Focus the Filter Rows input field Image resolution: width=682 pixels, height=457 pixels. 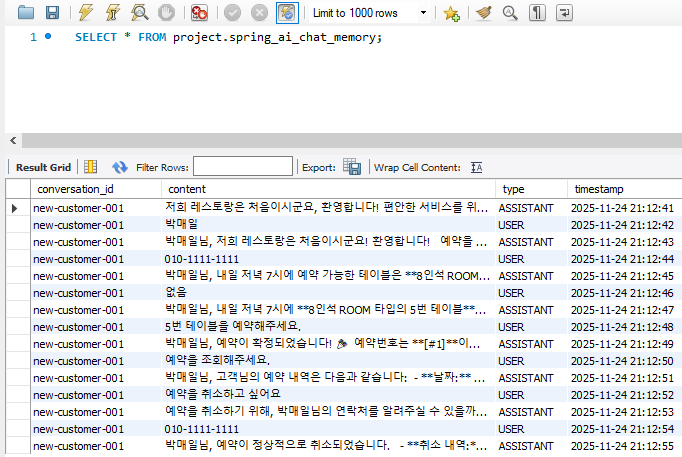pyautogui.click(x=243, y=167)
